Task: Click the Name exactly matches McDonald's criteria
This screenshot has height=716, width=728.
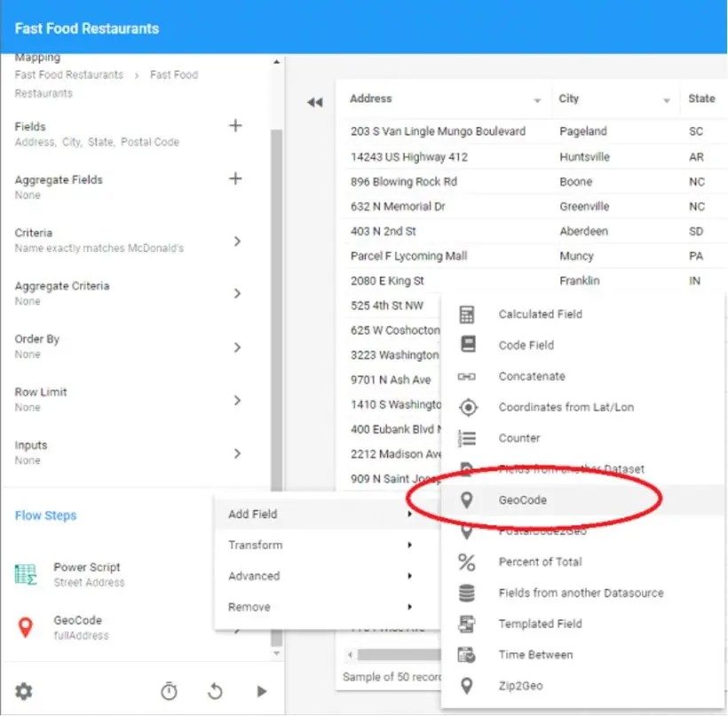Action: [99, 248]
